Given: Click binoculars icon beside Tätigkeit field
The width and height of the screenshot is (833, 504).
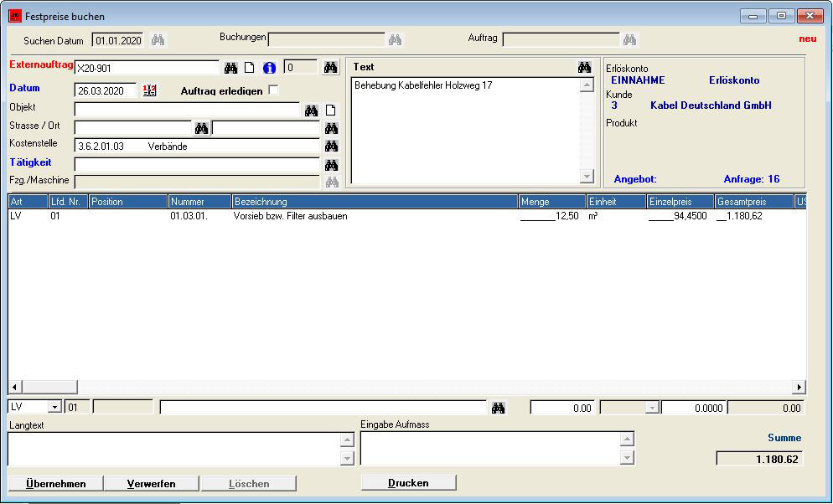Looking at the screenshot, I should click(331, 165).
